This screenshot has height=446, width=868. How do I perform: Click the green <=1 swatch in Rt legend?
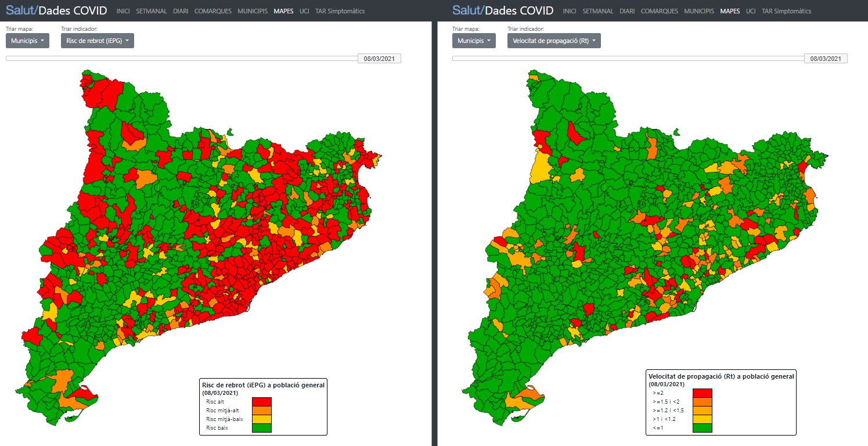click(702, 428)
